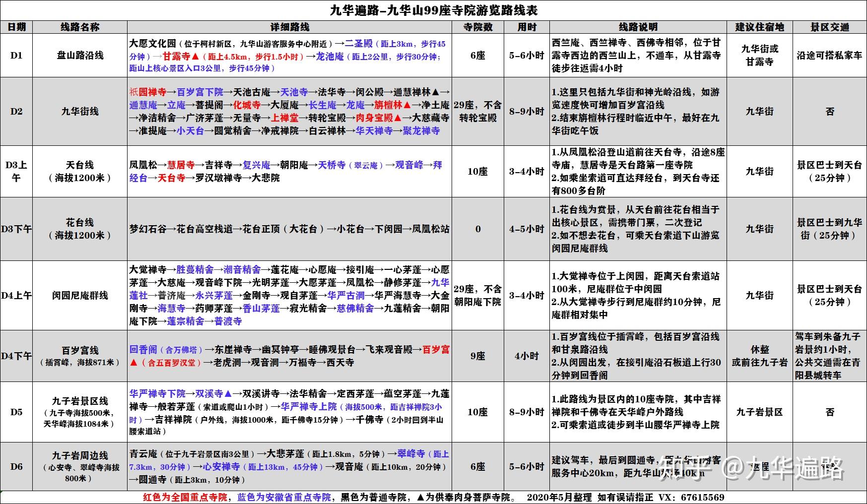Click the 寺院数 column header
Image resolution: width=867 pixels, height=504 pixels.
point(478,27)
